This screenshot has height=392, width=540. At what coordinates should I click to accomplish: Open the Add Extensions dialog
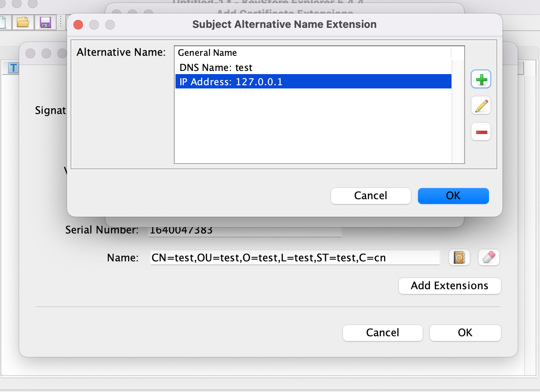click(449, 286)
